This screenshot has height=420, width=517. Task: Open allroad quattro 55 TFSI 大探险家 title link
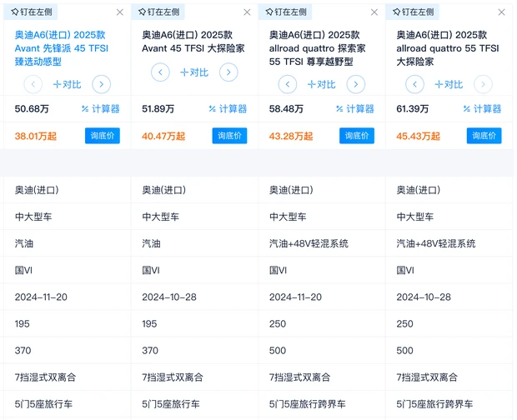pyautogui.click(x=447, y=50)
